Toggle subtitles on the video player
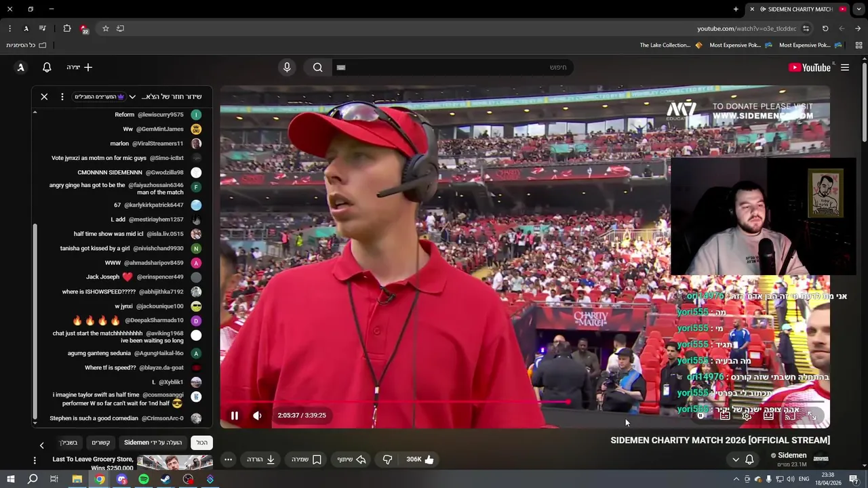This screenshot has height=488, width=868. pos(725,415)
